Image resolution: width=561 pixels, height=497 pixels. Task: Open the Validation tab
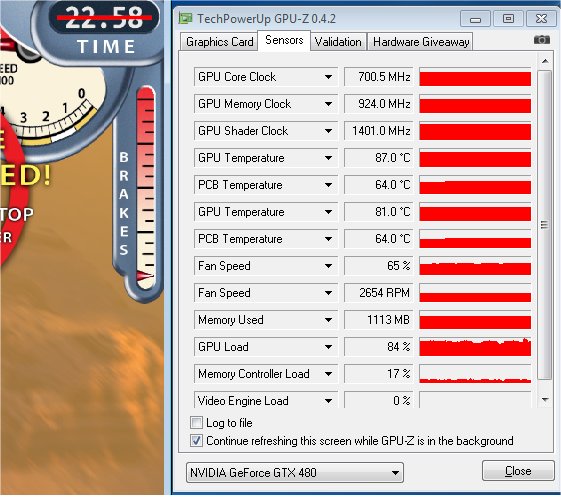click(x=338, y=42)
